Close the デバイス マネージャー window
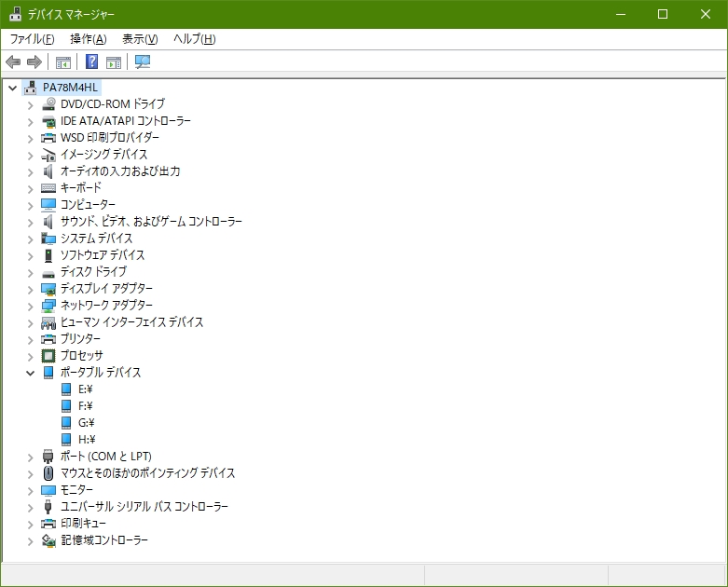728x587 pixels. tap(706, 14)
